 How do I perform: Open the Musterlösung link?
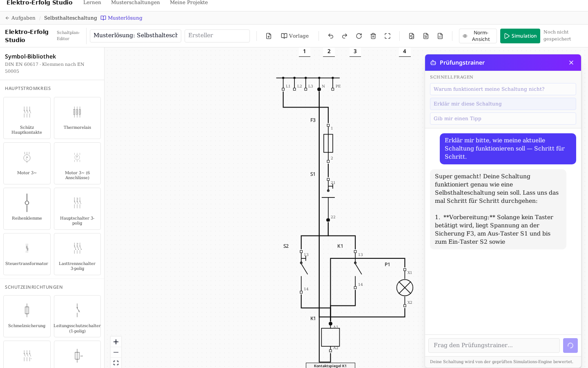point(122,18)
